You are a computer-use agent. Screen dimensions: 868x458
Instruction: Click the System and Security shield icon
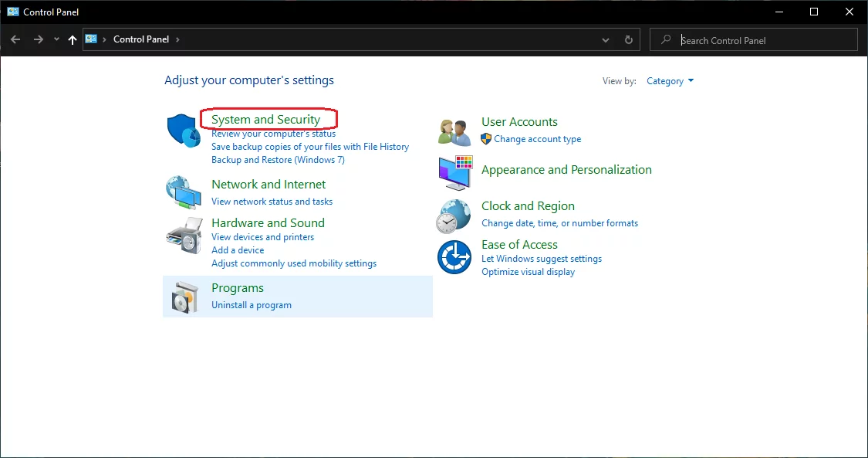click(184, 131)
